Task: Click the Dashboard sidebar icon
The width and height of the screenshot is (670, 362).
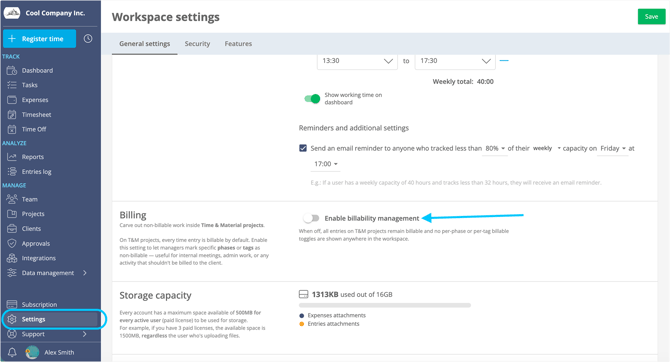Action: 12,71
